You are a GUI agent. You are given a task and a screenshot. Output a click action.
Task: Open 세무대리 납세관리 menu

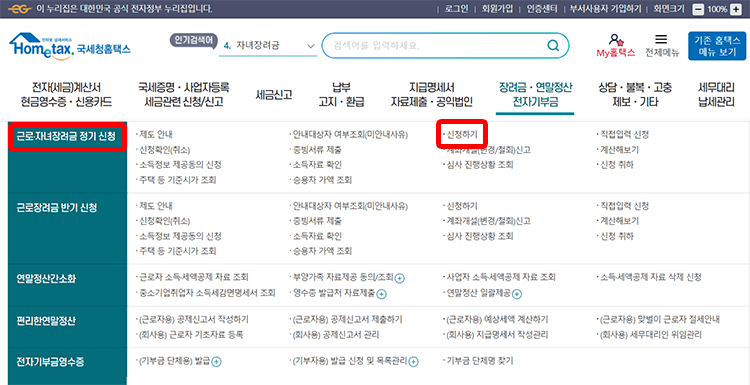coord(716,95)
